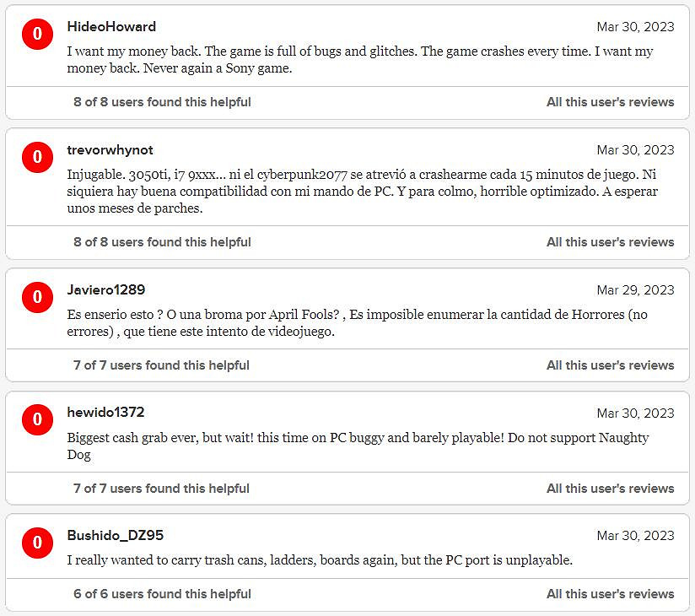The height and width of the screenshot is (616, 695).
Task: Click HideoHoward's red zero score badge
Action: [x=37, y=35]
